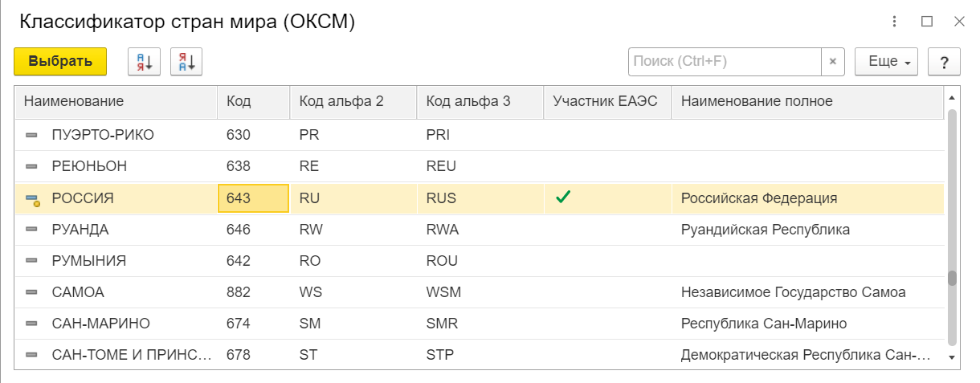Select the РУМЫНИЯ row
980x383 pixels.
tap(90, 261)
